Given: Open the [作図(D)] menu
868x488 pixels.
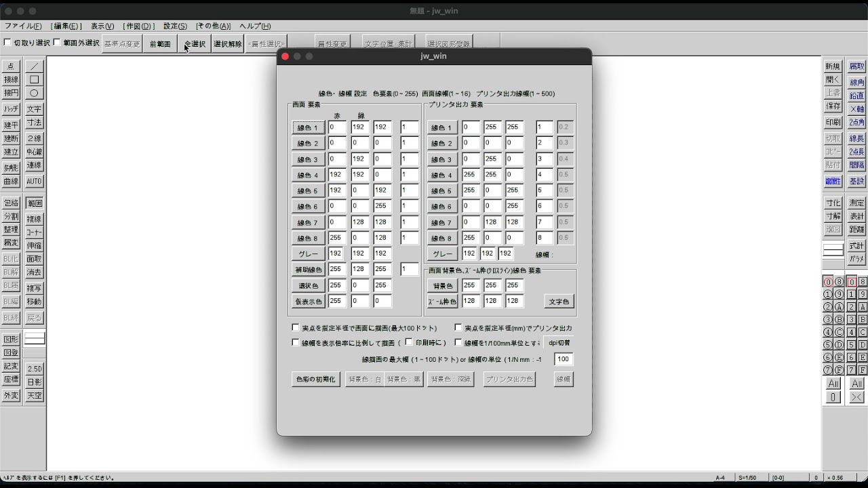Looking at the screenshot, I should coord(139,26).
